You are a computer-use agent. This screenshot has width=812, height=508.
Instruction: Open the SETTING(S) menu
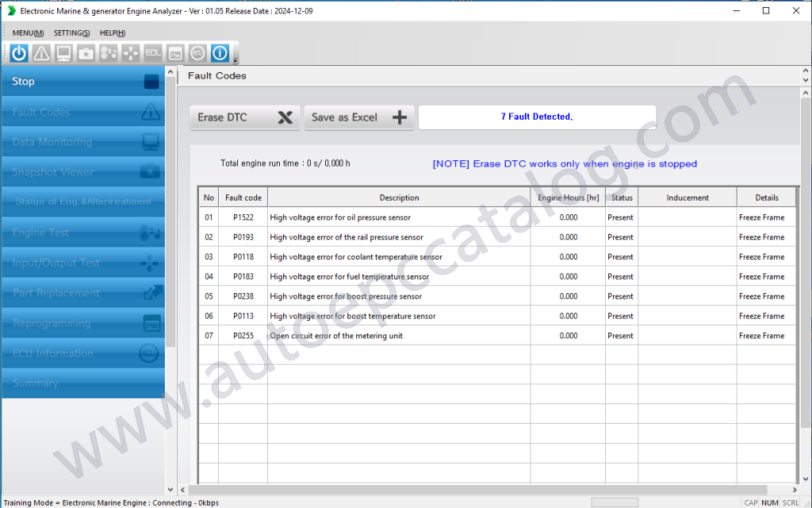pos(71,33)
